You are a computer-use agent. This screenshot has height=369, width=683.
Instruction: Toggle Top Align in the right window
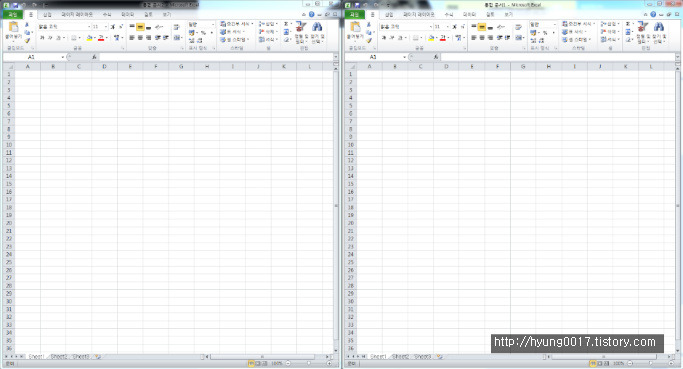pyautogui.click(x=474, y=27)
